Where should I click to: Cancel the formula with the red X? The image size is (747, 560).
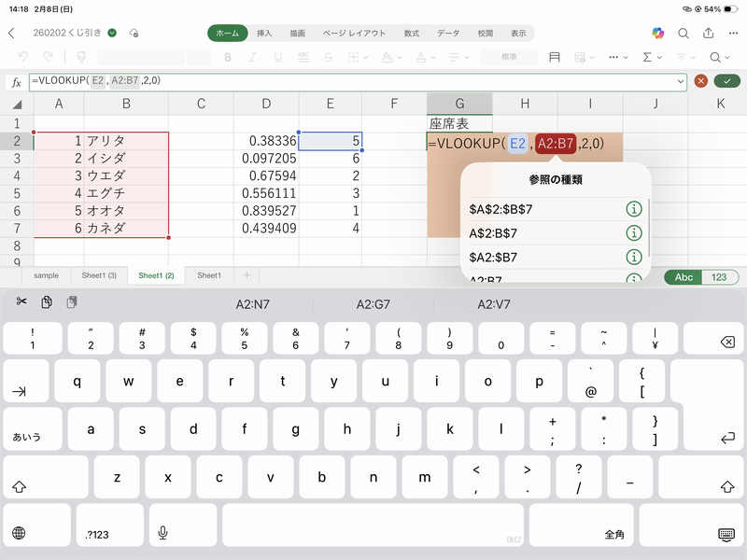click(x=700, y=81)
